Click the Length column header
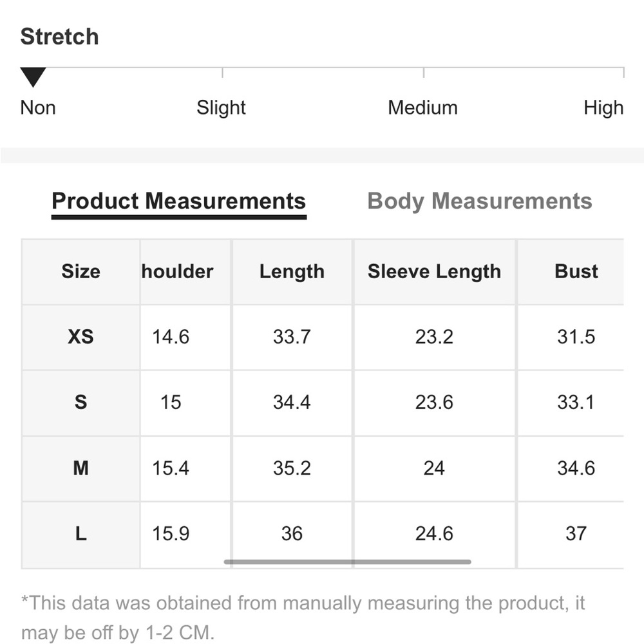The image size is (644, 644). pos(292,272)
